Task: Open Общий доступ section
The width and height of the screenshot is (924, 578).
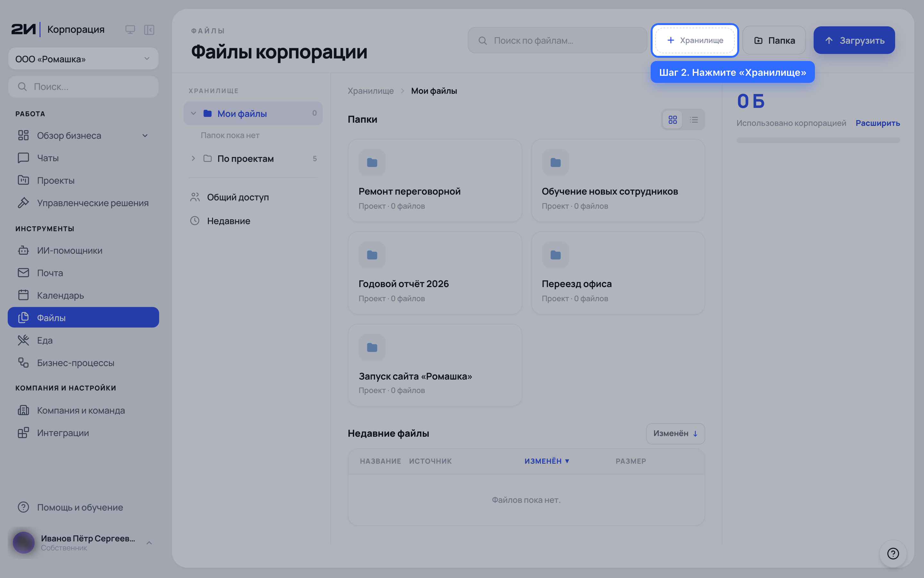Action: 253,197
